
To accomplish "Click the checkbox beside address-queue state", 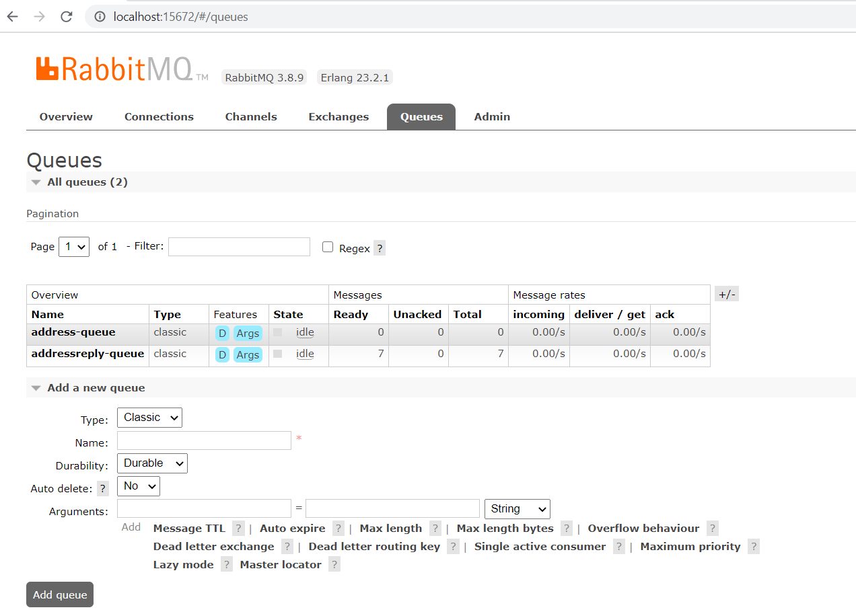I will coord(278,332).
